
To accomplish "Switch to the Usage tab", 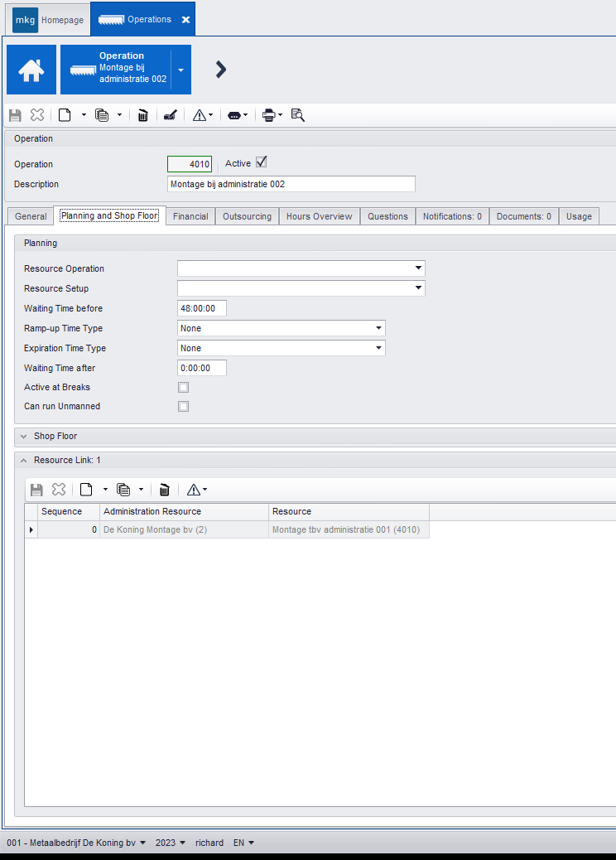I will coord(579,216).
